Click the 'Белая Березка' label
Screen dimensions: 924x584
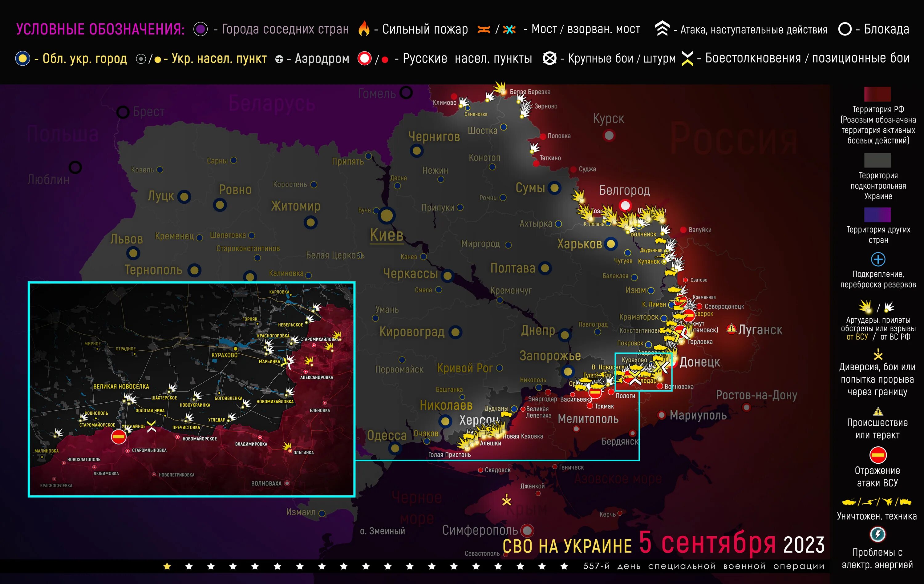(x=530, y=92)
